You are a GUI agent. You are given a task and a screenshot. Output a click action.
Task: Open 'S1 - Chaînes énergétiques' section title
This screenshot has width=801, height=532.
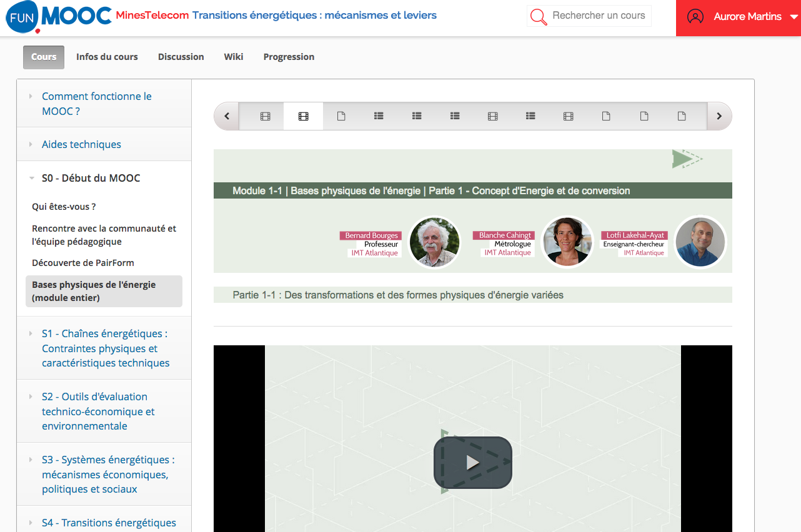(x=106, y=348)
